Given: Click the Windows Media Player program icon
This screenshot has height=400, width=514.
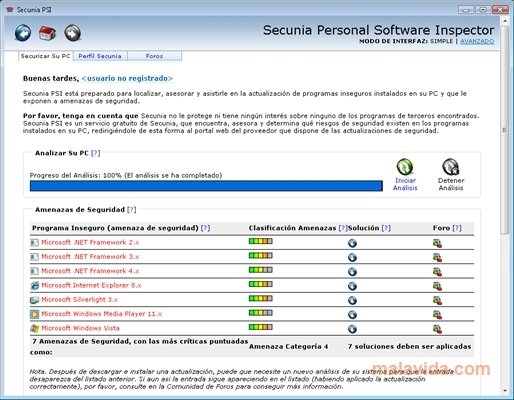Looking at the screenshot, I should pos(34,314).
